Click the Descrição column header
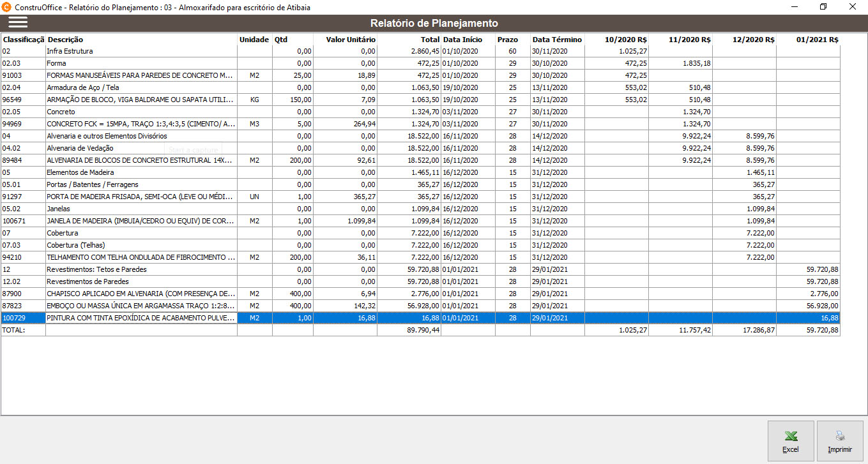Viewport: 868px width, 464px height. (141, 40)
